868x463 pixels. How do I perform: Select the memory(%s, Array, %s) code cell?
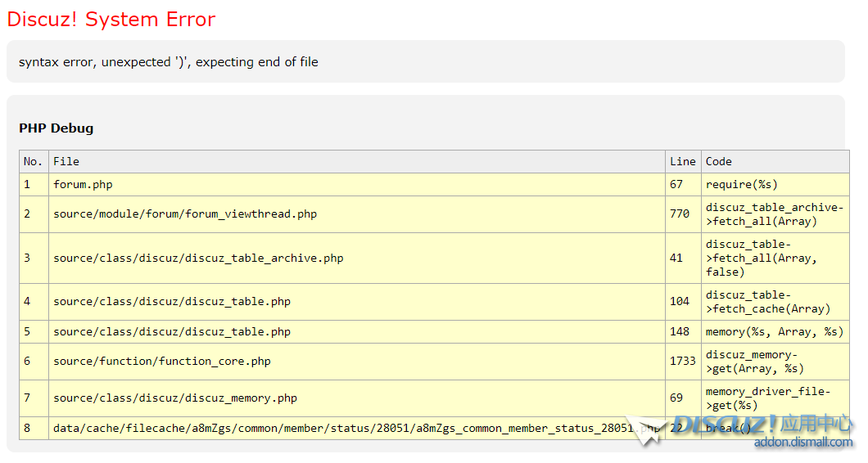pyautogui.click(x=774, y=332)
